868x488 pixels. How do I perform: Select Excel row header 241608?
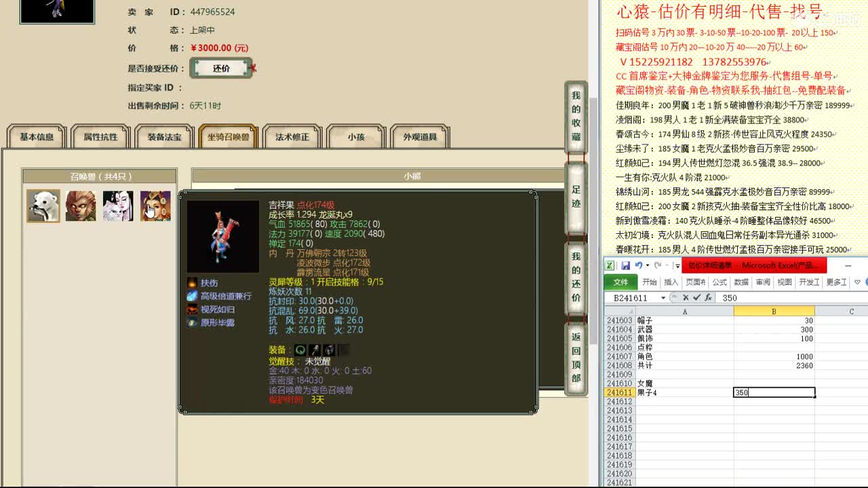pos(619,366)
